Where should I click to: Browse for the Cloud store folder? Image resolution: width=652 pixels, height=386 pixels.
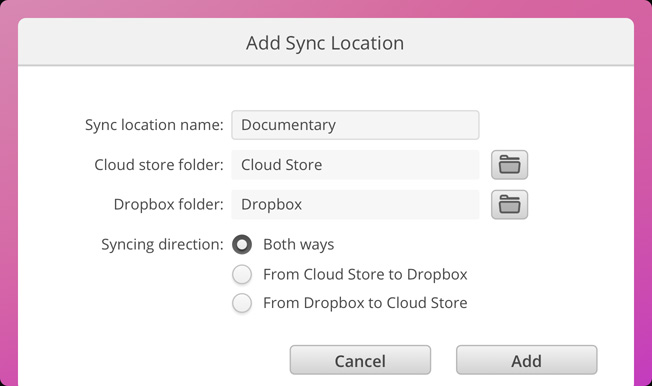tap(509, 165)
